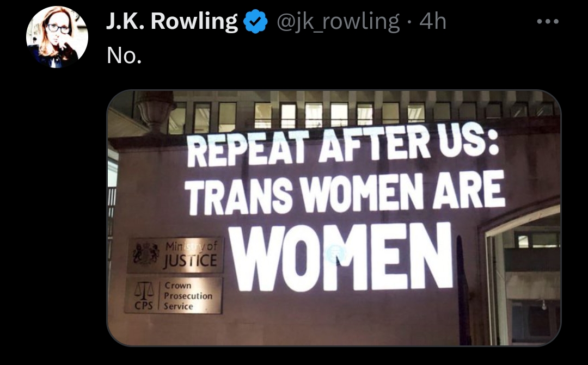Click the dark post beside WOMEN text
This screenshot has height=365, width=588.
pyautogui.click(x=463, y=289)
